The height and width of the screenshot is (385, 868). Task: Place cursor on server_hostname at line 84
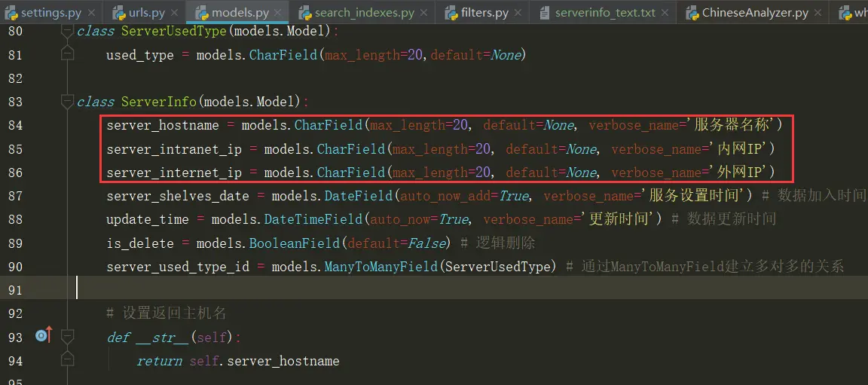(163, 126)
